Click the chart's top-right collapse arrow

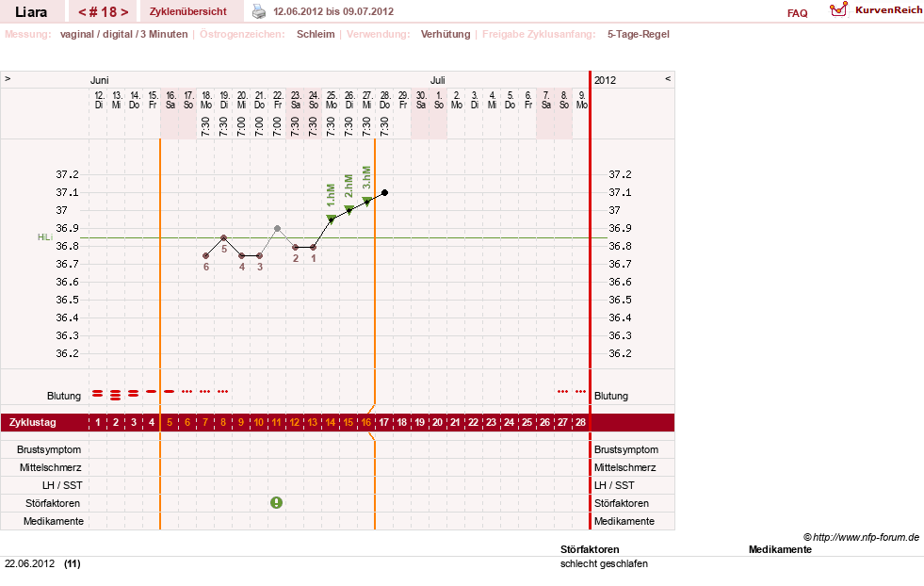668,78
